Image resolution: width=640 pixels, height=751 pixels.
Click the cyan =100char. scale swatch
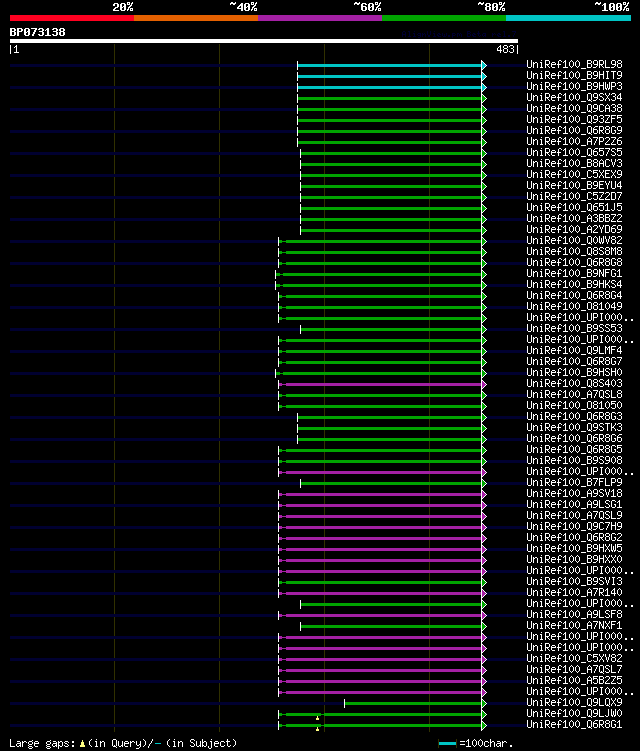click(447, 744)
